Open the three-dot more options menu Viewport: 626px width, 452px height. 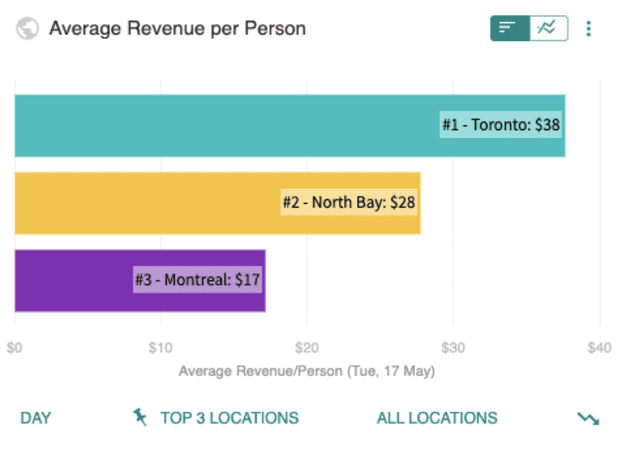click(588, 29)
